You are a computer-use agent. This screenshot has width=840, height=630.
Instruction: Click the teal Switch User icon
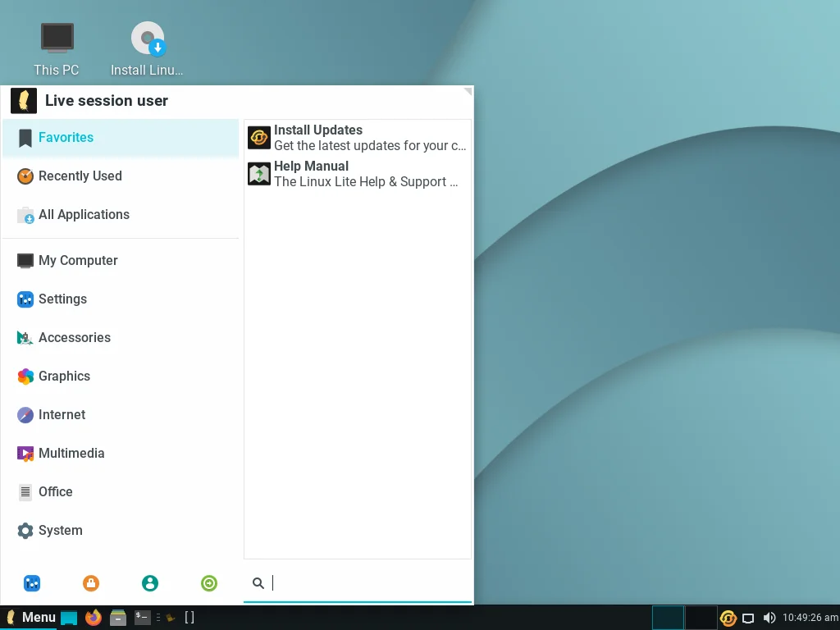coord(150,583)
